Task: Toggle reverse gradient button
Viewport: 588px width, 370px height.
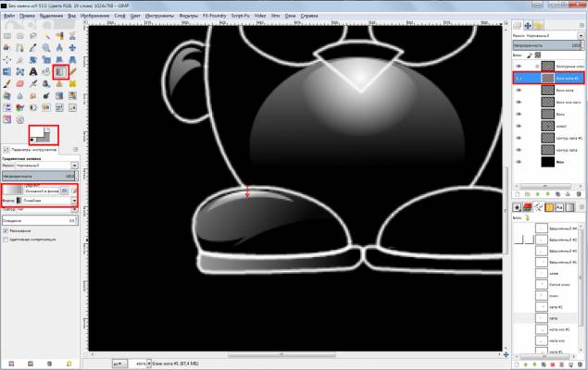Action: click(x=65, y=191)
